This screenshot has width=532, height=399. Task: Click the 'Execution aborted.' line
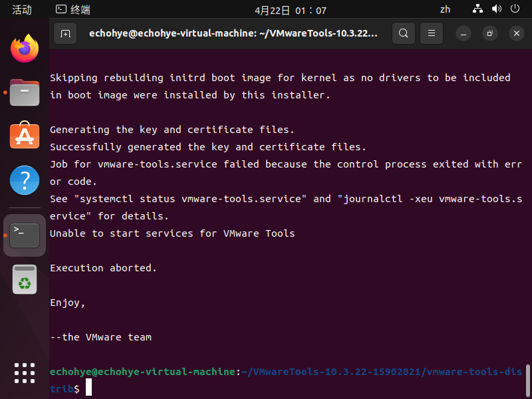104,268
